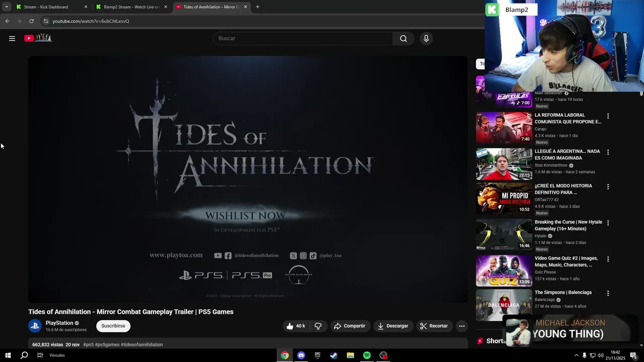Click the #ps5games hashtag
Image resolution: width=644 pixels, height=362 pixels.
coord(107,345)
